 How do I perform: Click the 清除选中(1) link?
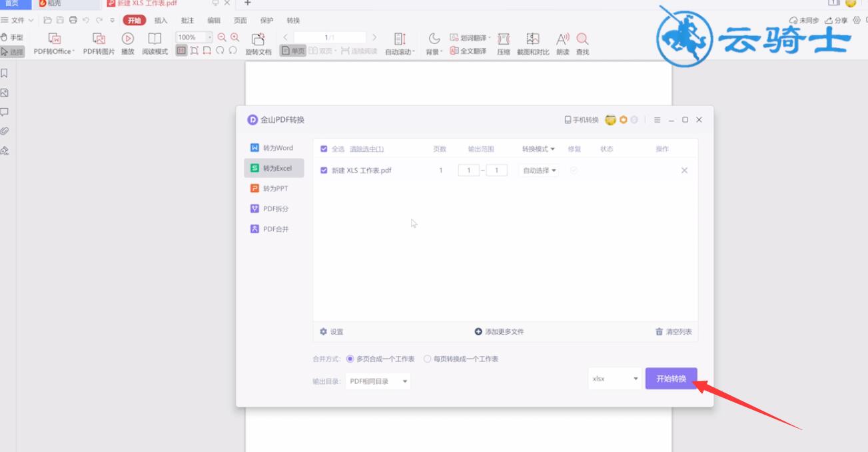click(366, 149)
